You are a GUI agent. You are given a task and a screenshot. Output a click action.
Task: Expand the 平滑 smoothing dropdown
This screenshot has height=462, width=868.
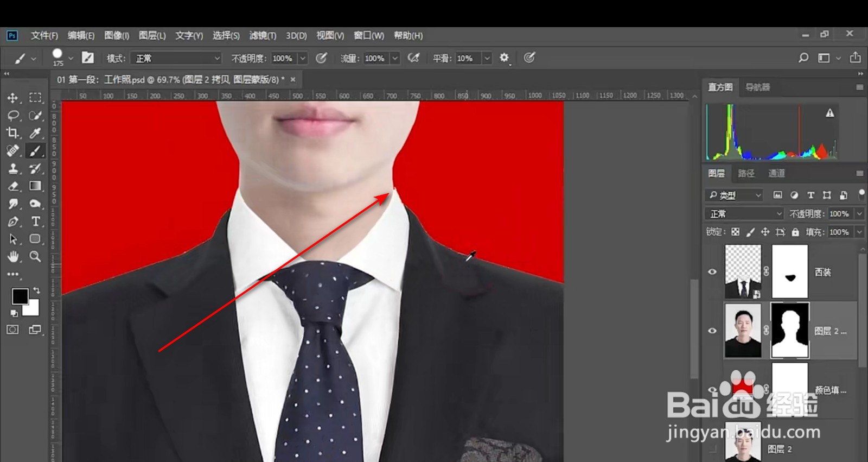coord(487,58)
